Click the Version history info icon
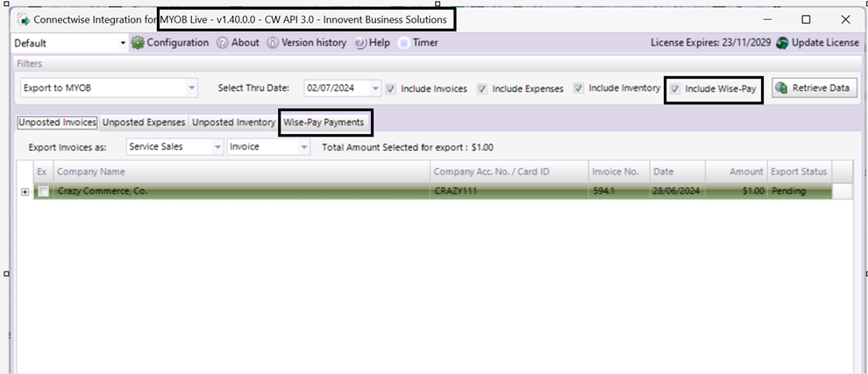 [273, 43]
